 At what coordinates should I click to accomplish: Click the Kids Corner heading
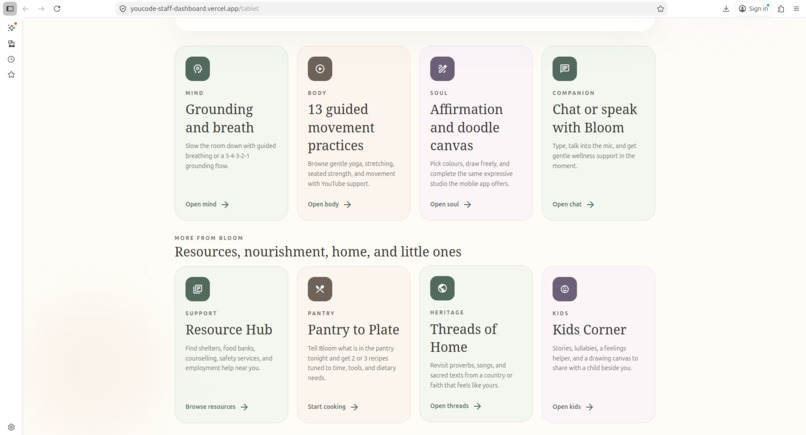pyautogui.click(x=589, y=330)
